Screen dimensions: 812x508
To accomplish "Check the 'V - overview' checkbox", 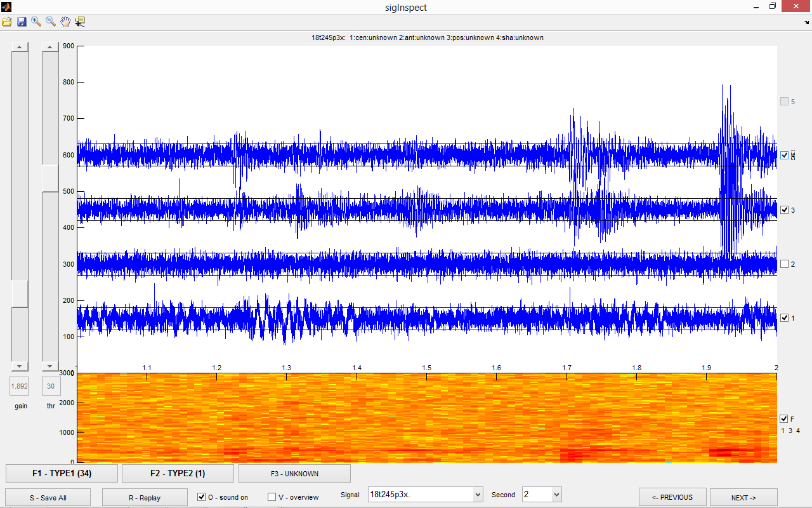I will click(x=272, y=497).
